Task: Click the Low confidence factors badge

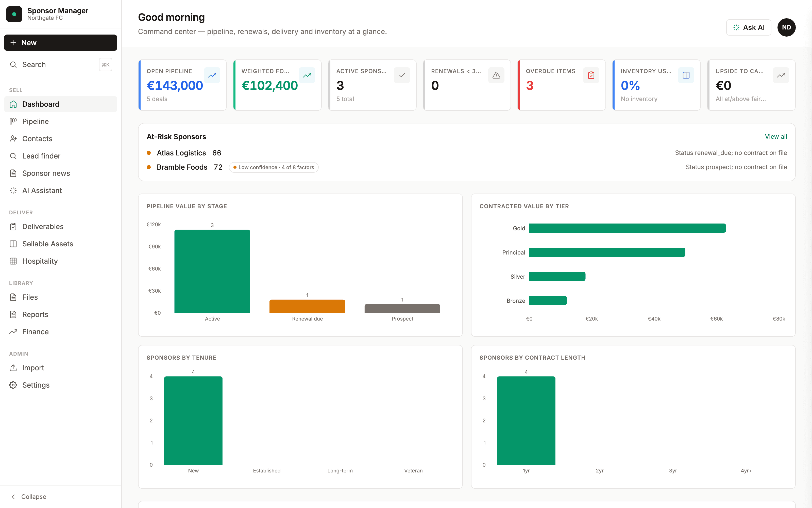Action: [274, 167]
